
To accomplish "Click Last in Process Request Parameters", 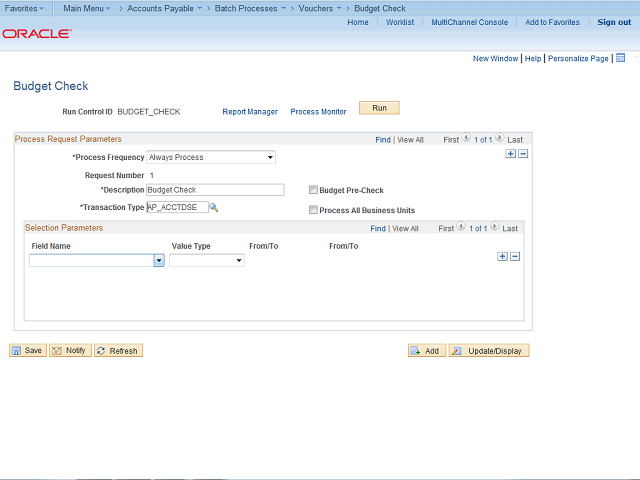I will [x=515, y=140].
